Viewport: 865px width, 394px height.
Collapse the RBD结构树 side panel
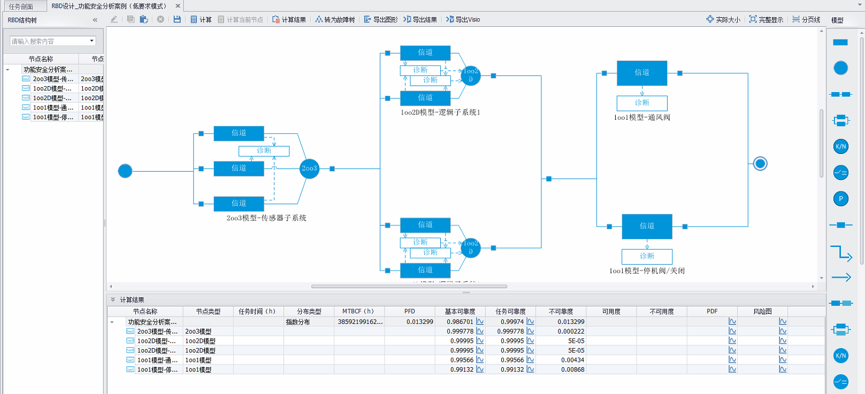click(x=95, y=19)
